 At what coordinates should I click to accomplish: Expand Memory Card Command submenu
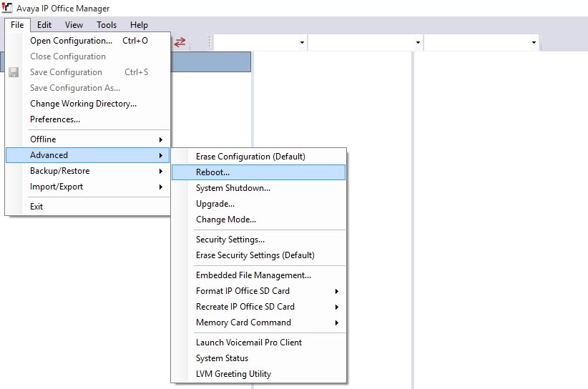pos(258,322)
